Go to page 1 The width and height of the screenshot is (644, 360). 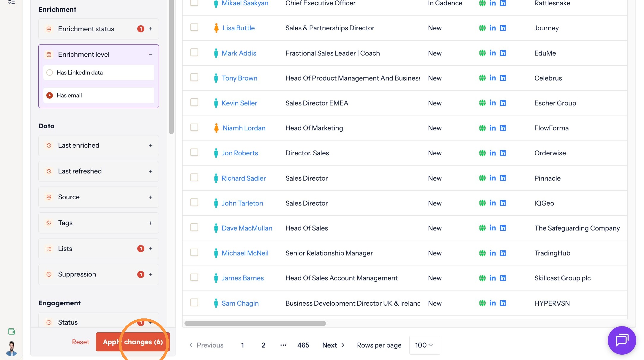click(242, 345)
